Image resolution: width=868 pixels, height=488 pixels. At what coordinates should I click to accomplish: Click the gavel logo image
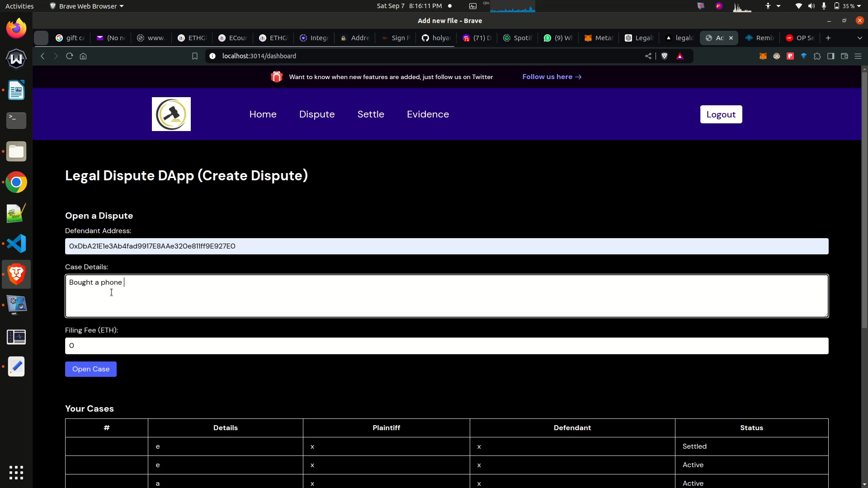tap(171, 114)
